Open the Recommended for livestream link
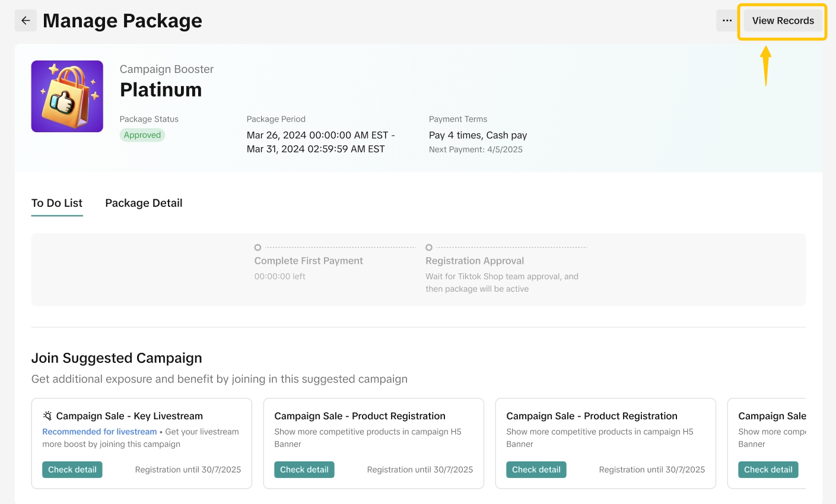836x504 pixels. (x=100, y=432)
